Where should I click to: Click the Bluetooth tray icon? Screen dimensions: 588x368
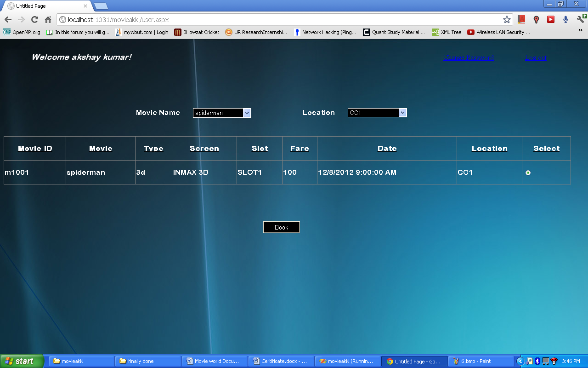tap(537, 361)
